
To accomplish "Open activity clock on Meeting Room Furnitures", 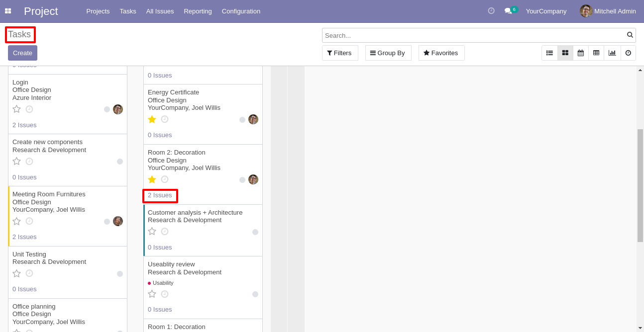I will (x=29, y=221).
